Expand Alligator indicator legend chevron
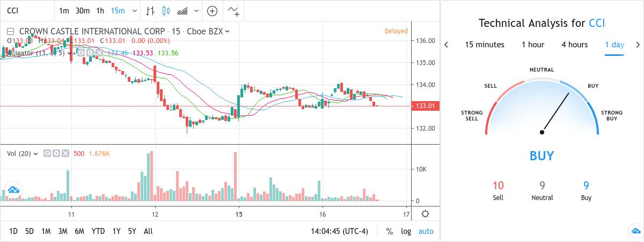The image size is (644, 242). 70,53
